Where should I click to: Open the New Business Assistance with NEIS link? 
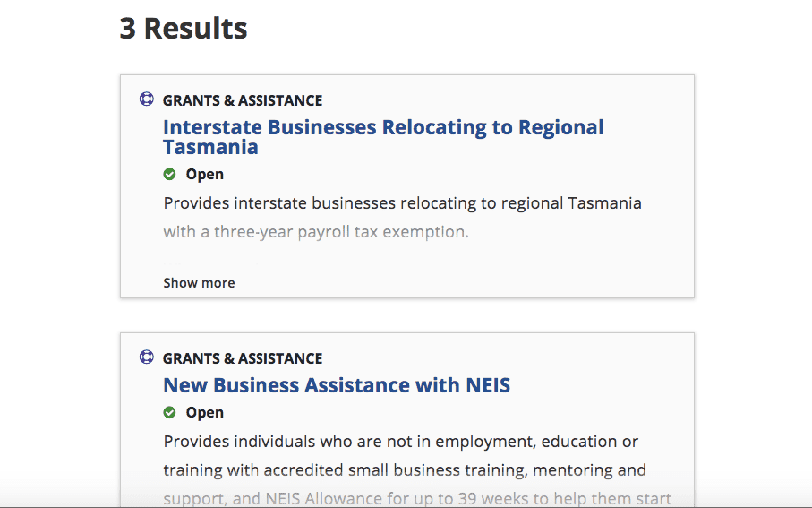coord(337,386)
